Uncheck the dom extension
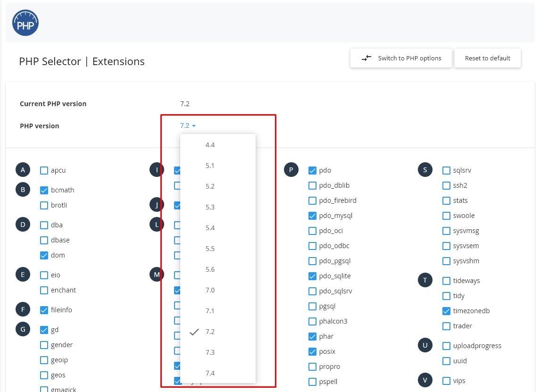 pos(44,255)
